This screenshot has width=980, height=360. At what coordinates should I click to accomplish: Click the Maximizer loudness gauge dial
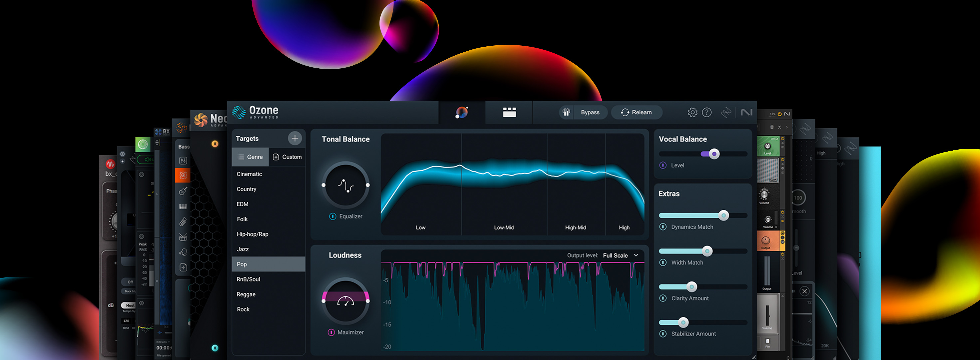point(346,301)
